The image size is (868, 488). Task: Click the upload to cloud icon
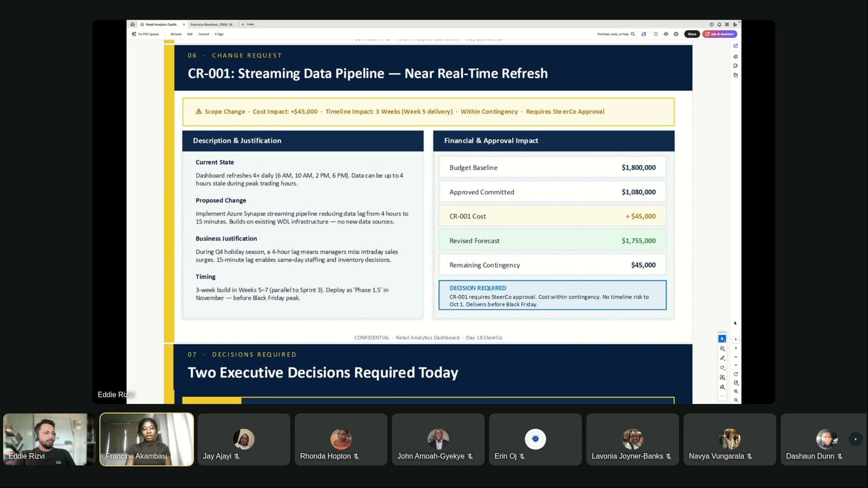click(666, 34)
